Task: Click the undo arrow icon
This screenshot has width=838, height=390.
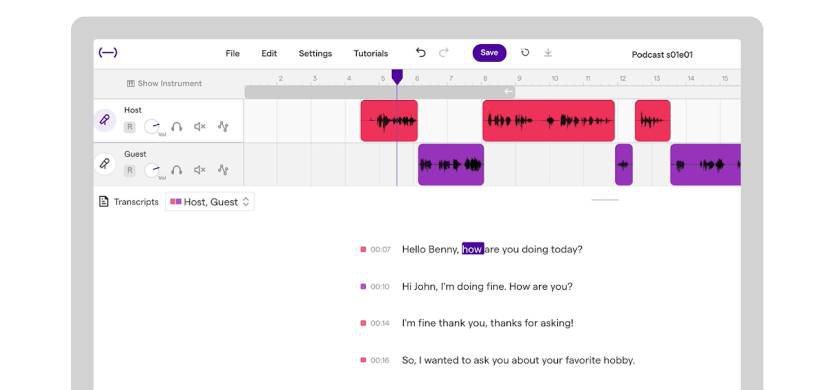Action: 421,52
